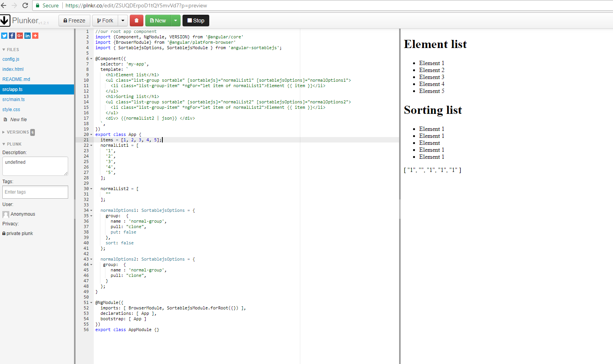Click the browser address bar URL
Viewport: 613px width, 364px height.
pyautogui.click(x=136, y=5)
